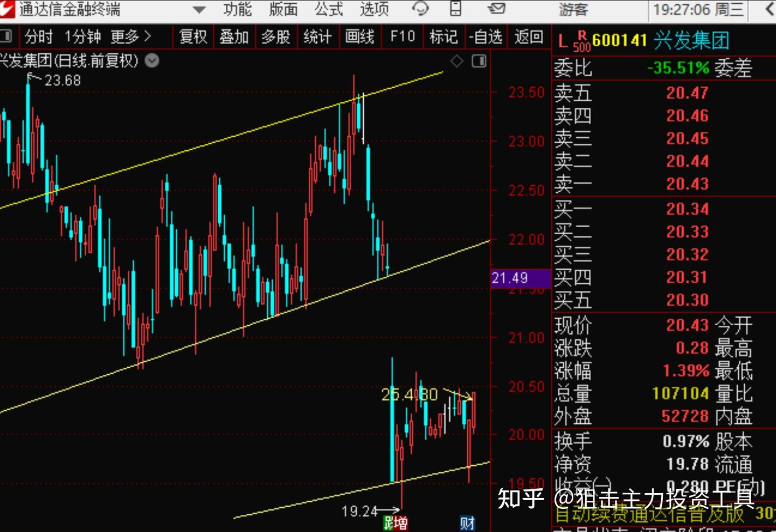Screen dimensions: 776x532
Task: Click the 兴发集团(日线.前复权) chart title
Action: 69,61
